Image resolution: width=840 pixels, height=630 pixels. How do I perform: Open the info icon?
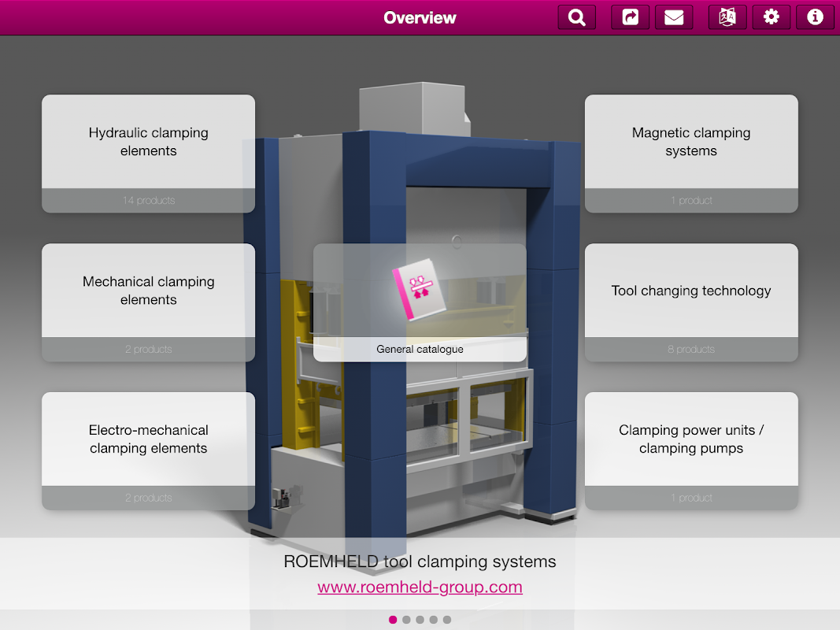click(x=815, y=17)
